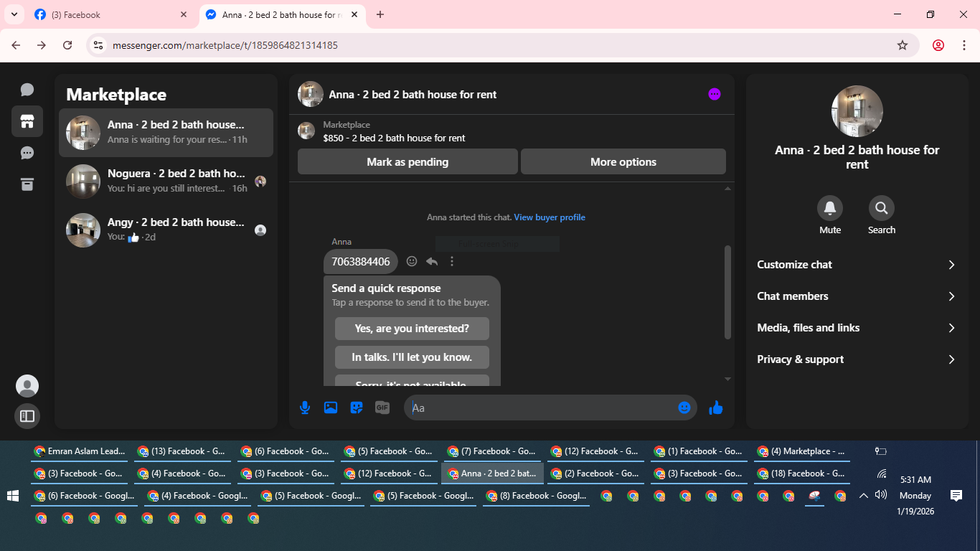The height and width of the screenshot is (551, 980).
Task: Click the chat scrollbar up arrow
Action: point(727,189)
